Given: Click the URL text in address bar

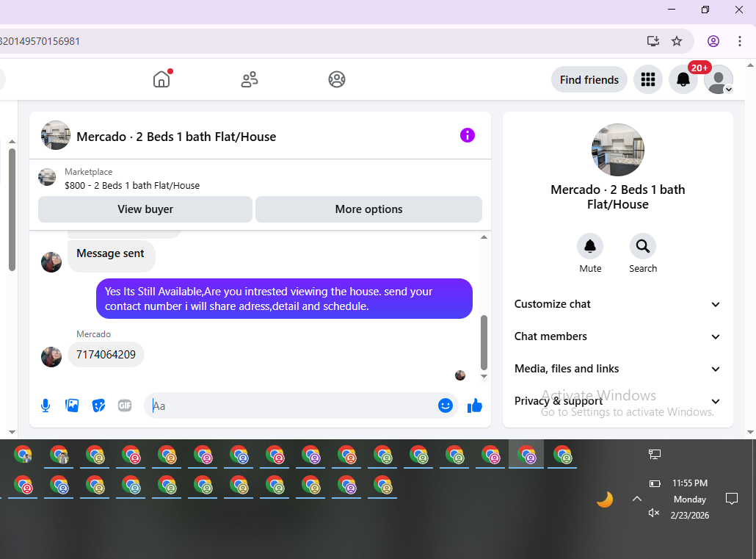Looking at the screenshot, I should (40, 41).
